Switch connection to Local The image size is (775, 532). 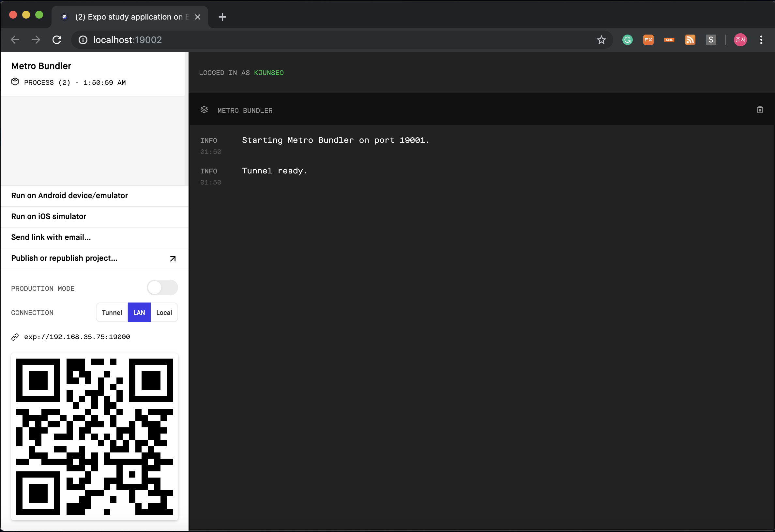coord(164,312)
